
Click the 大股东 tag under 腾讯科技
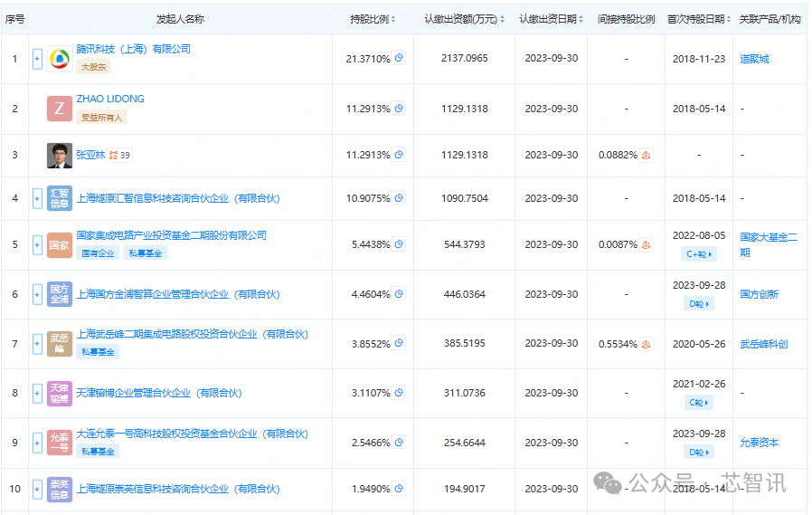(94, 67)
